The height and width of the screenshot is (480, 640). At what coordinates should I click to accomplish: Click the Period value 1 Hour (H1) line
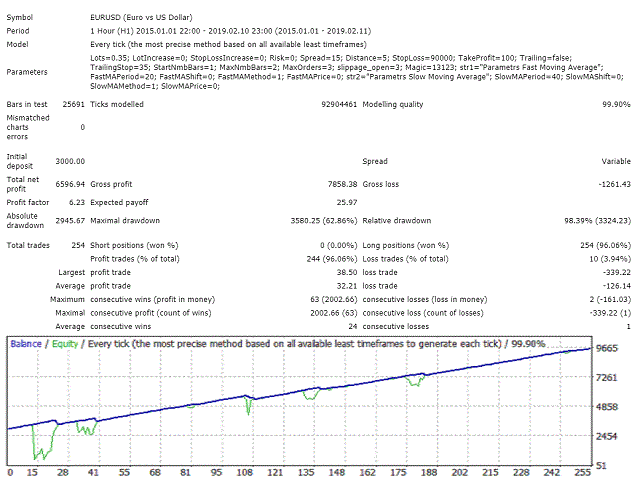point(231,31)
